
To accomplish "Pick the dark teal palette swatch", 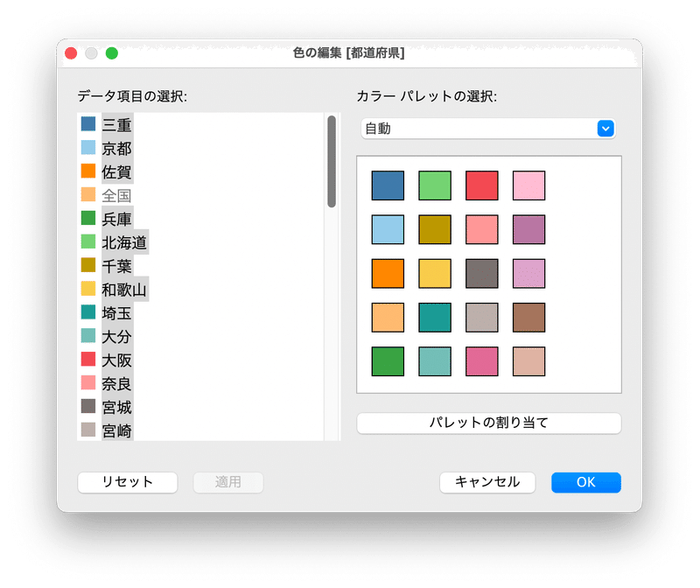I will [x=435, y=318].
